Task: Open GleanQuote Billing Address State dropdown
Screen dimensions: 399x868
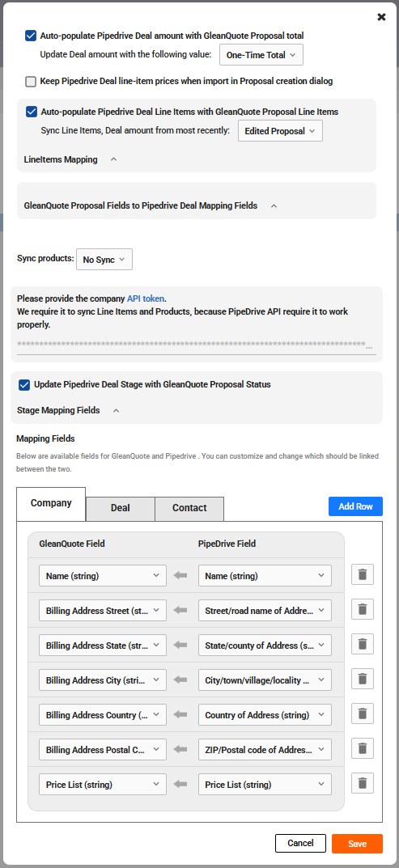Action: [103, 646]
